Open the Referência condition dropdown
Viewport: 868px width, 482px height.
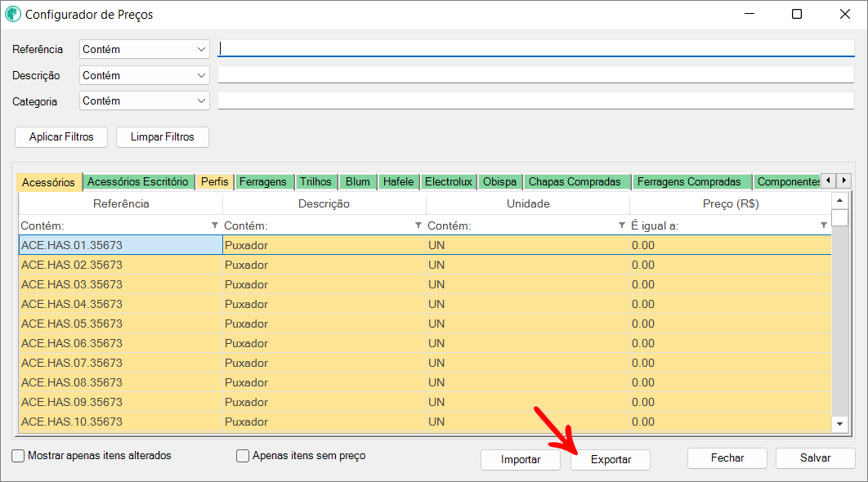tap(145, 50)
